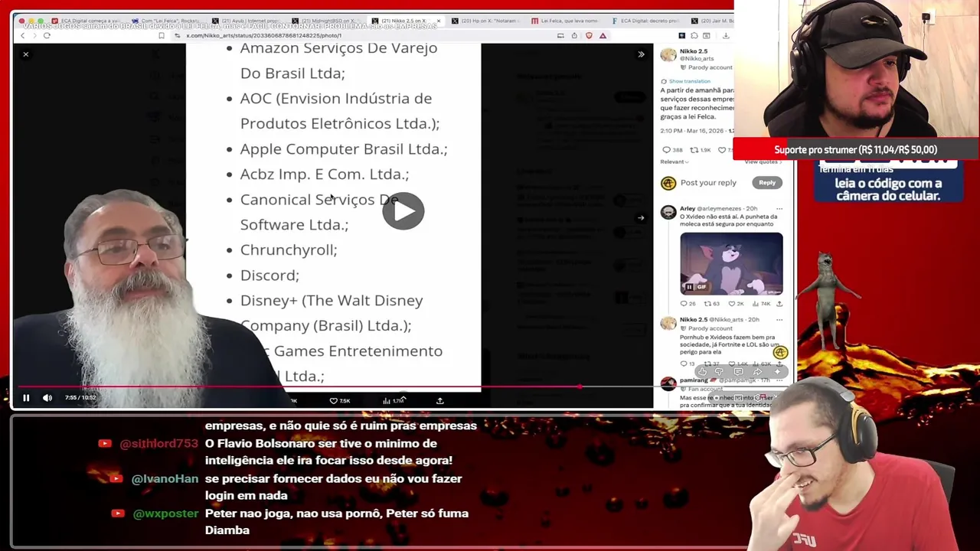Reply to Arley's post with 26 comments

tap(688, 304)
